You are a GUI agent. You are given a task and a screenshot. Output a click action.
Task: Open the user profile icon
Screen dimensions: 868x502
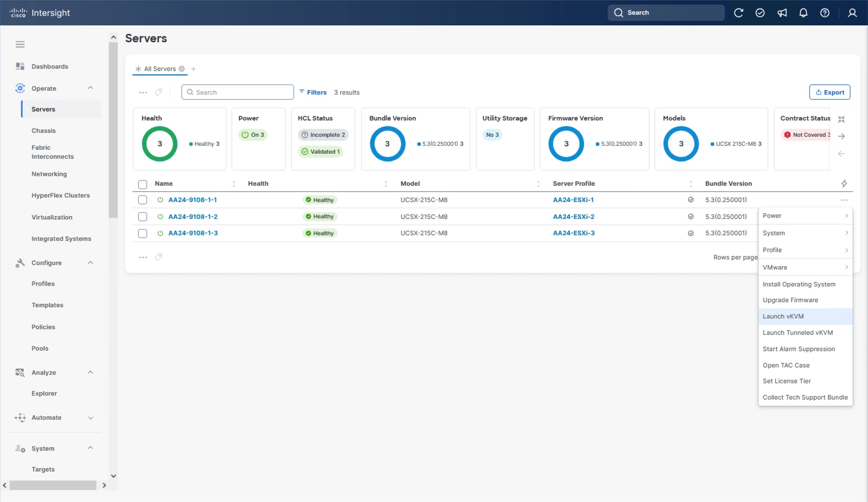click(852, 13)
